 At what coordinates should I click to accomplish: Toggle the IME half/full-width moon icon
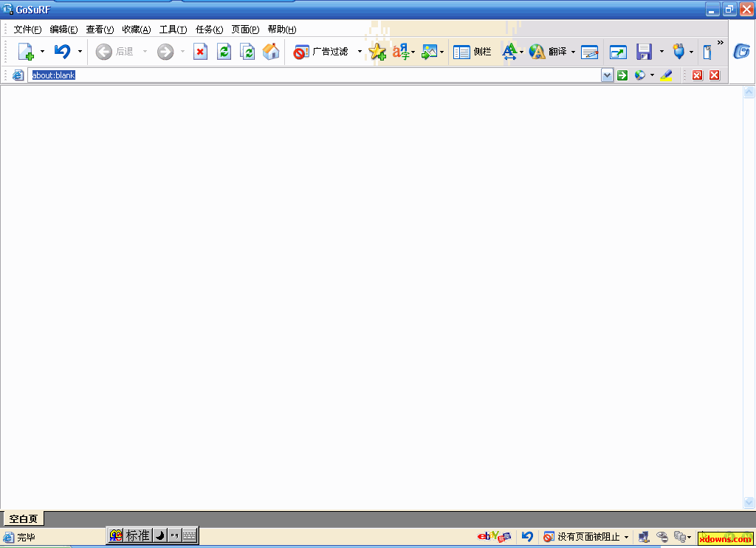(x=160, y=535)
